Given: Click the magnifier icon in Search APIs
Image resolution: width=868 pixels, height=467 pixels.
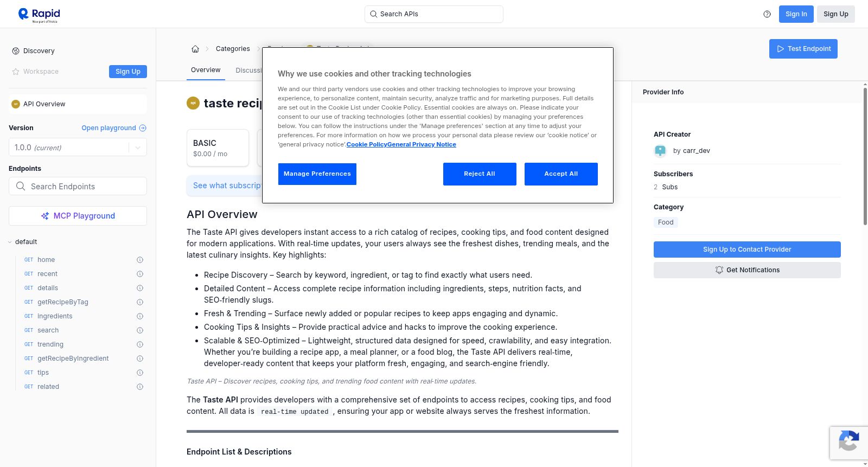Looking at the screenshot, I should click(x=373, y=14).
